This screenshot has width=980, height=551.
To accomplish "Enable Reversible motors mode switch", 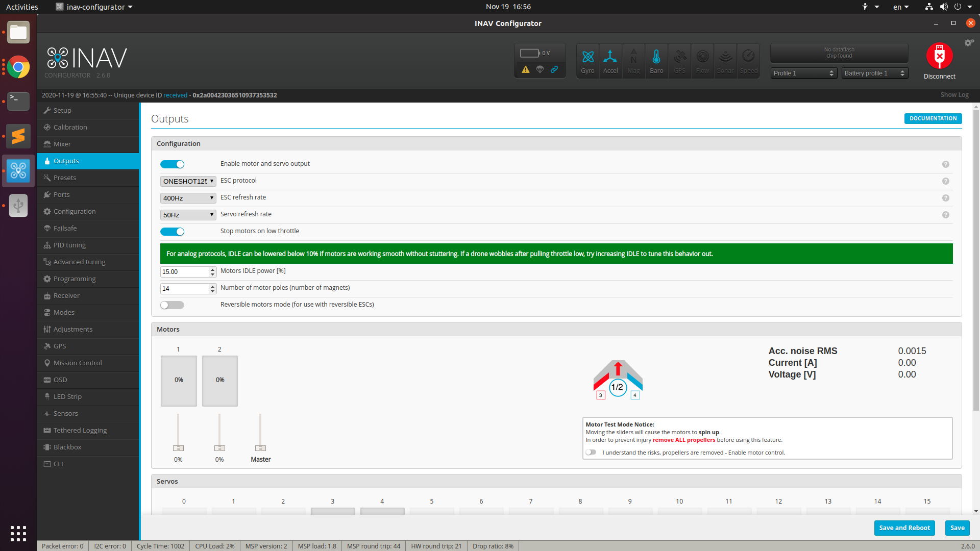I will (172, 305).
